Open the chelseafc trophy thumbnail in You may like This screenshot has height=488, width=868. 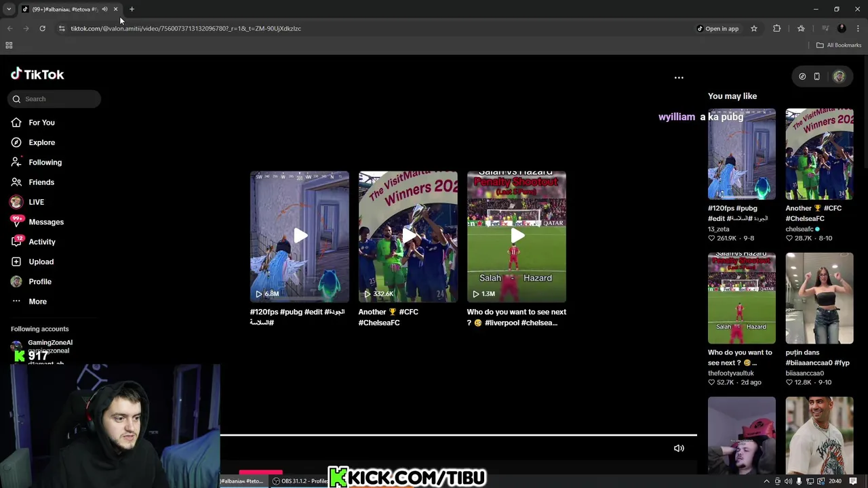[819, 154]
